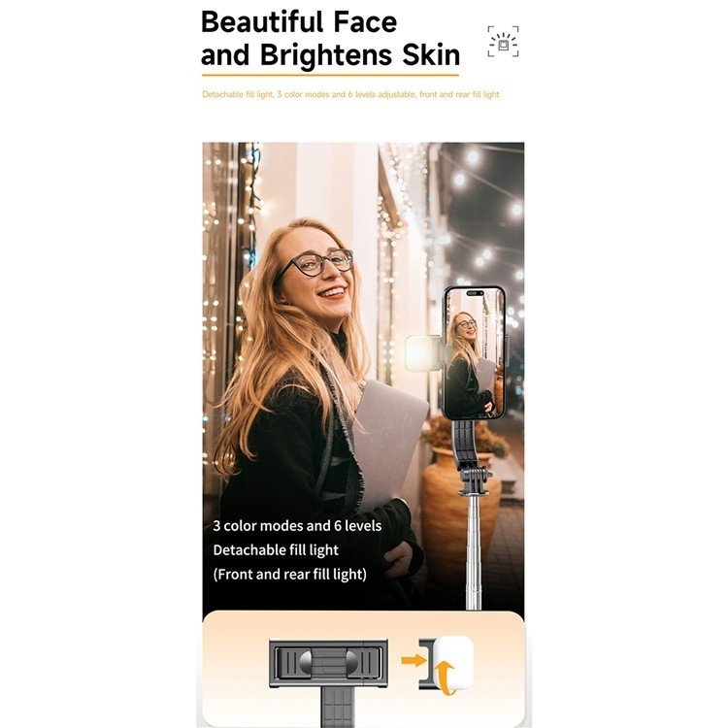Click the "and Brightens Skin" heading line
This screenshot has height=728, width=728.
tap(330, 55)
